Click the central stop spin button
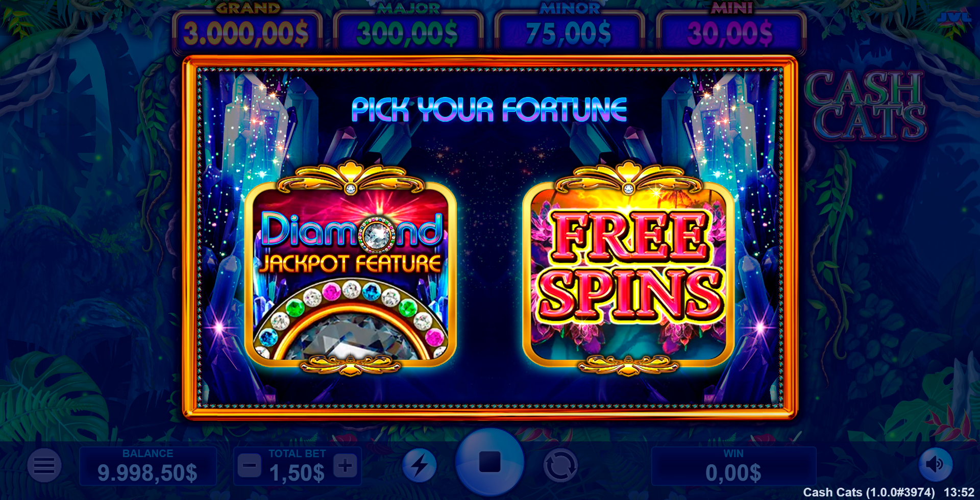980x500 pixels. 489,462
